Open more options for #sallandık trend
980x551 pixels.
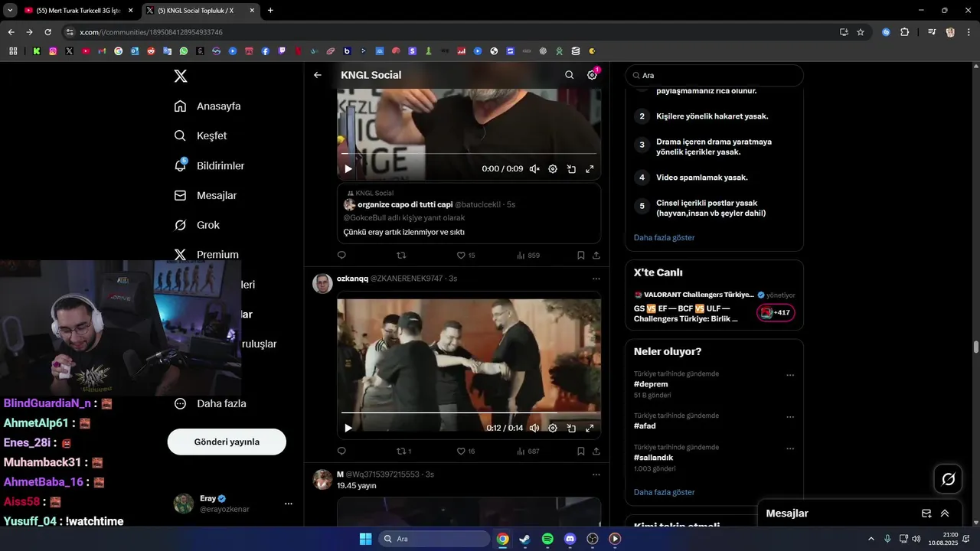(790, 448)
